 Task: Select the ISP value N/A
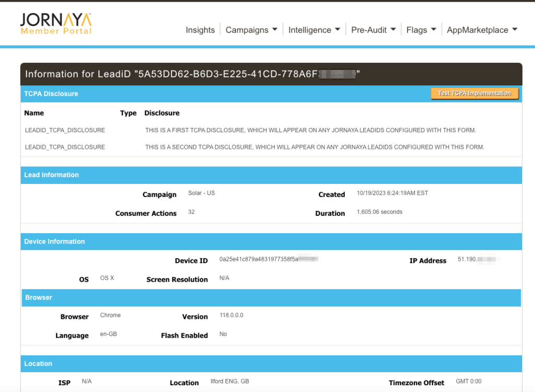[x=87, y=381]
